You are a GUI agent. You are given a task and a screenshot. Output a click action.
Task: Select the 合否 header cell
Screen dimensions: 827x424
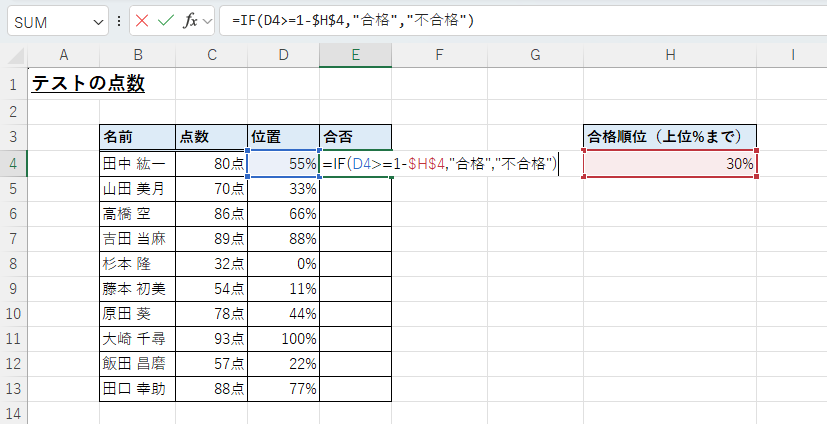tap(355, 137)
